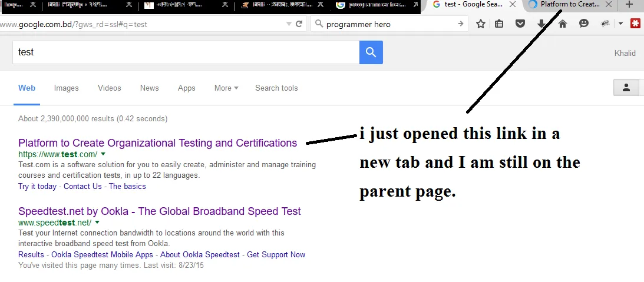
Task: Switch to Images results
Action: click(66, 88)
